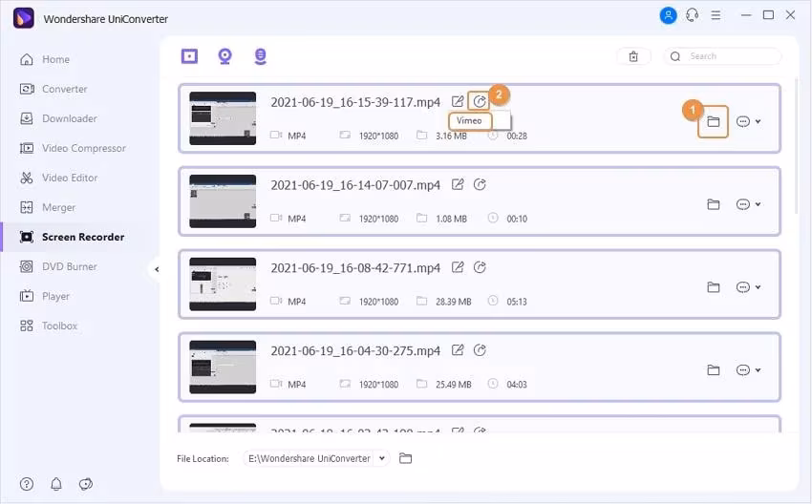Expand more options for 2021-06-19_16-08-42-771.mp4
Viewport: 812px width, 504px height.
tap(748, 287)
